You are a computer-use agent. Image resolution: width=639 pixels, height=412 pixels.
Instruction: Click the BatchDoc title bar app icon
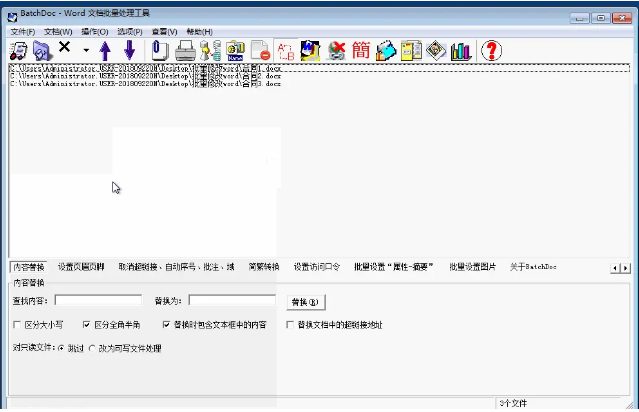[x=13, y=16]
